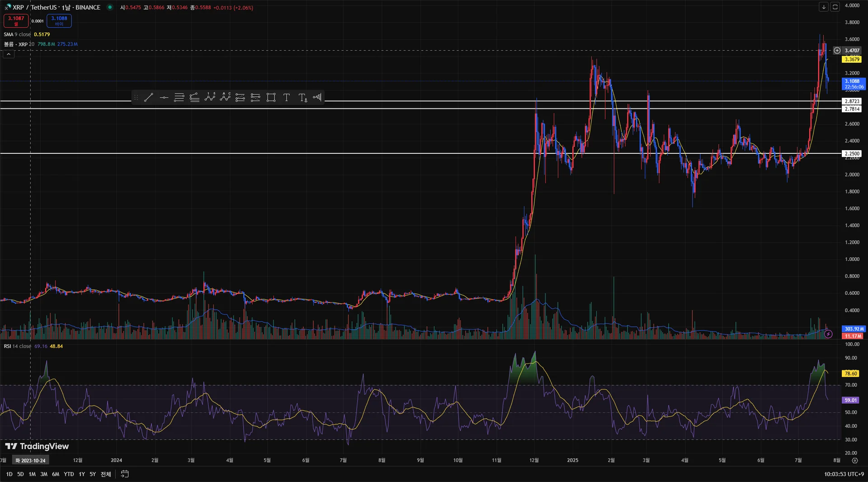868x482 pixels.
Task: Switch chart range to 3M
Action: point(44,474)
